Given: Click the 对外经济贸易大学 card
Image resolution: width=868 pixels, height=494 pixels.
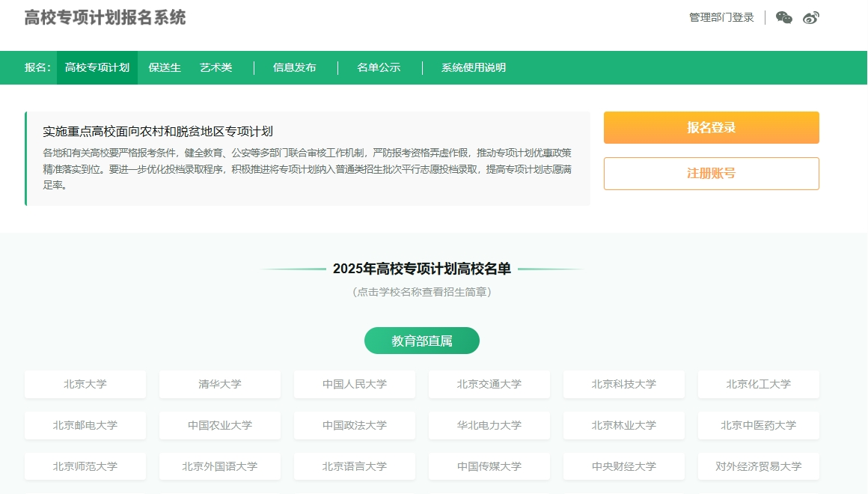Looking at the screenshot, I should [758, 466].
